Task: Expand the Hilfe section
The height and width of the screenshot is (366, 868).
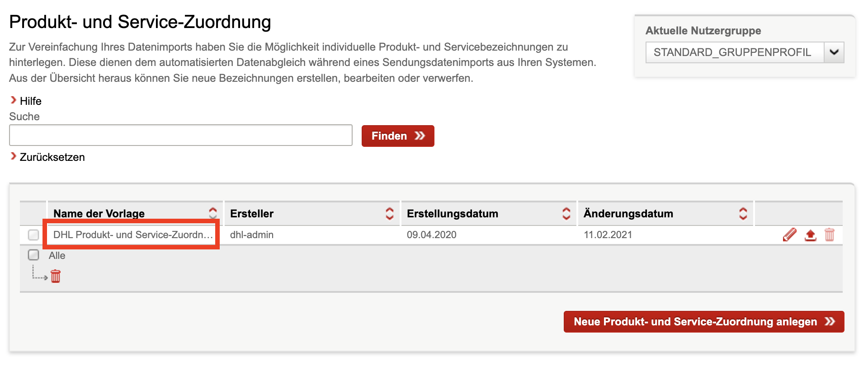Action: point(30,101)
